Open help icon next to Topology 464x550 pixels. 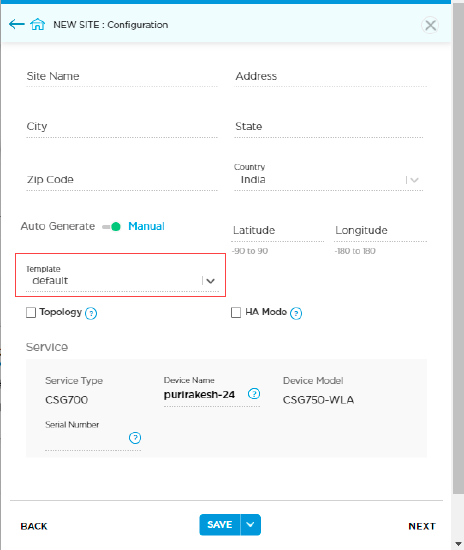tap(91, 313)
